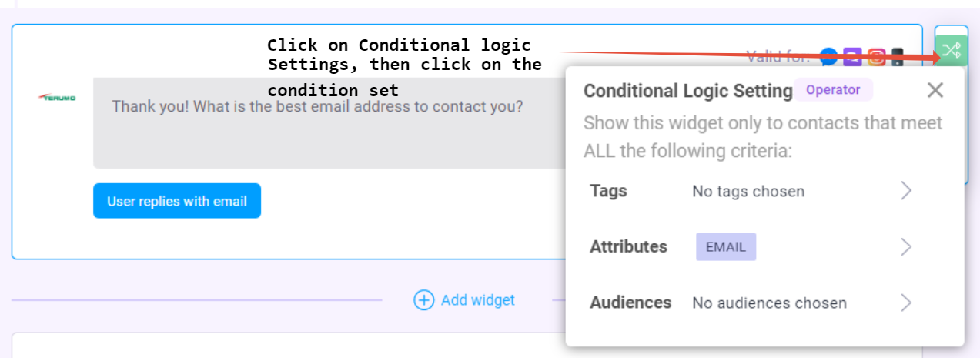Click the purple chat channel icon

(852, 56)
